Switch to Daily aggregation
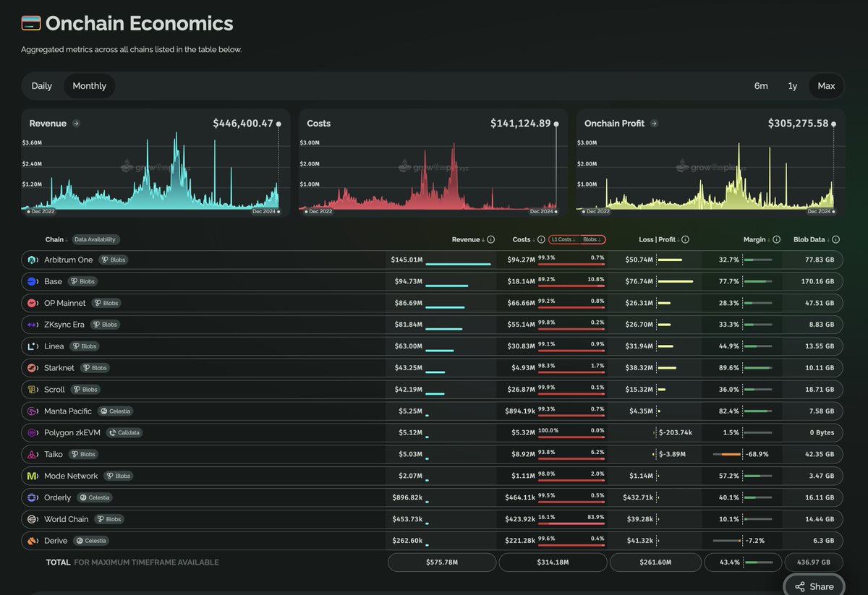This screenshot has width=868, height=595. [42, 86]
